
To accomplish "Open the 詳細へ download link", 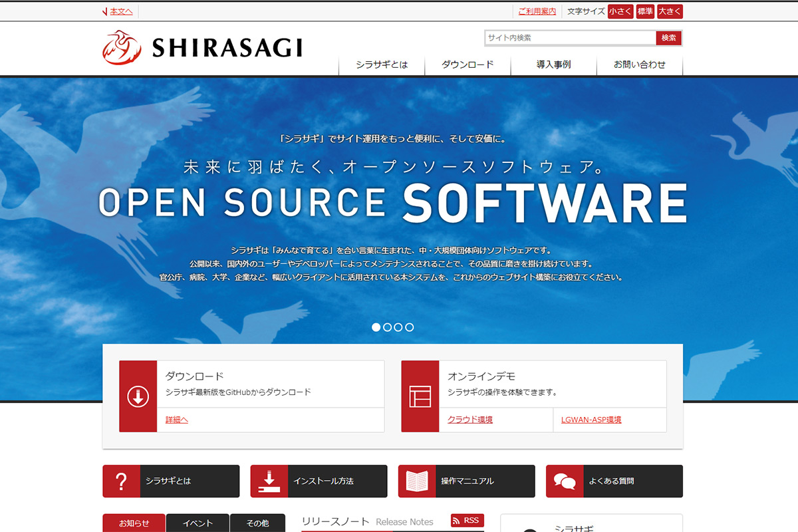I will click(x=177, y=420).
